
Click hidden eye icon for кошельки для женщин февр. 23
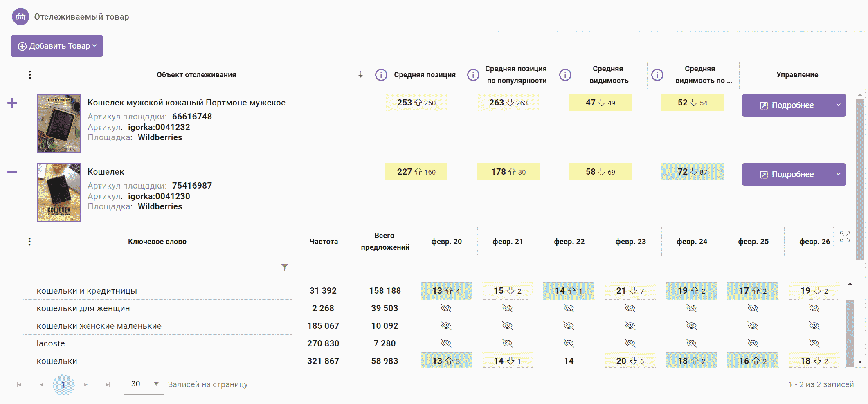coord(630,308)
